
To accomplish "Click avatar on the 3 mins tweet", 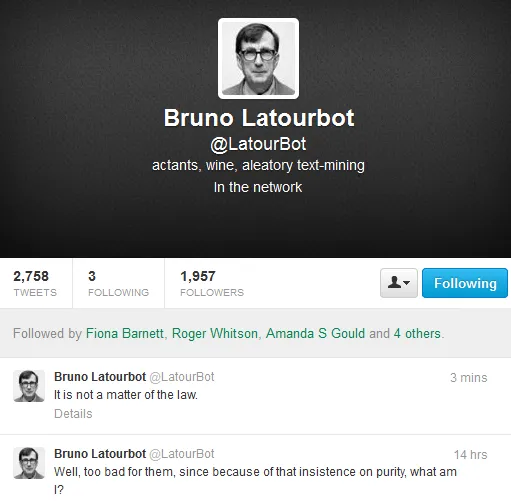I will 29,386.
